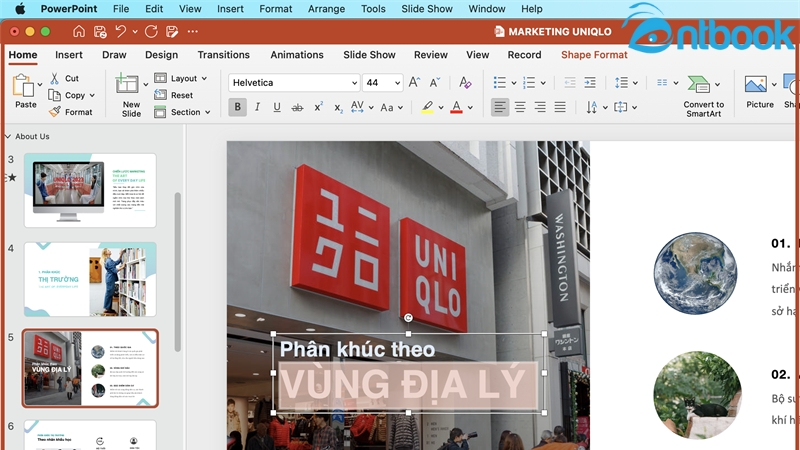The image size is (800, 450).
Task: Click the Strikethrough icon
Action: click(297, 107)
